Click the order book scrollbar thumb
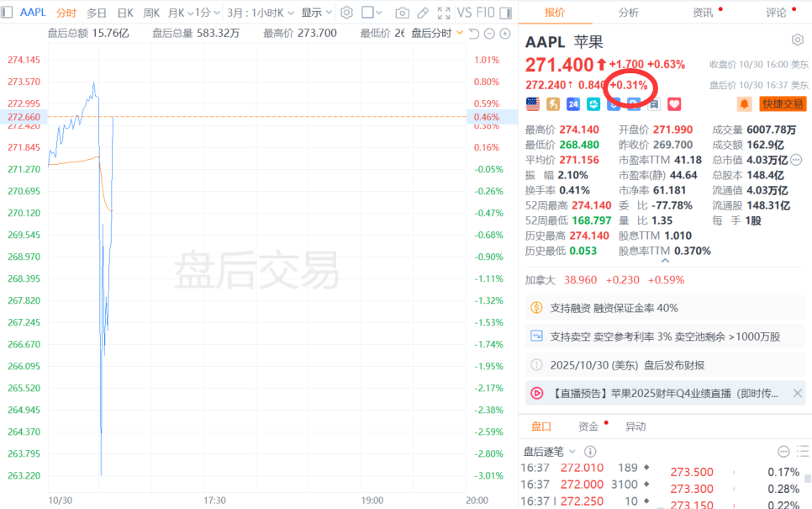812x509 pixels. point(808,480)
